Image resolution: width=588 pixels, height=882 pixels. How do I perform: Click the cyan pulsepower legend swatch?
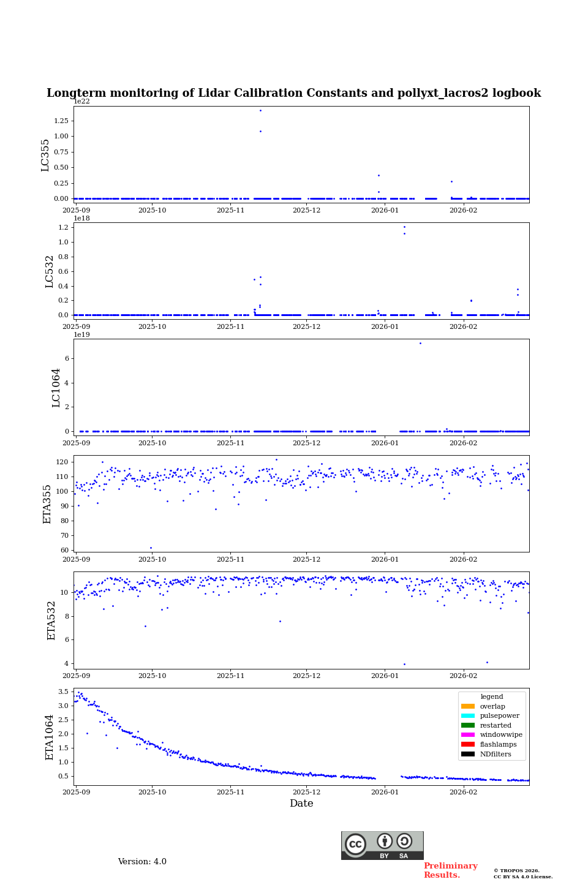(x=468, y=716)
